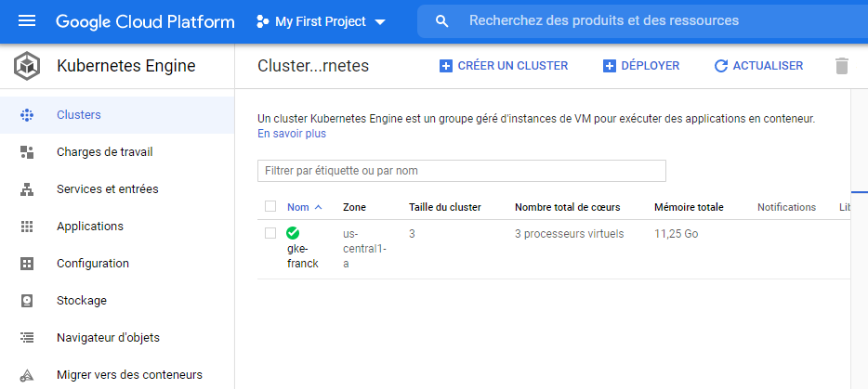Click the cluster size value 3
This screenshot has width=868, height=389.
point(412,234)
